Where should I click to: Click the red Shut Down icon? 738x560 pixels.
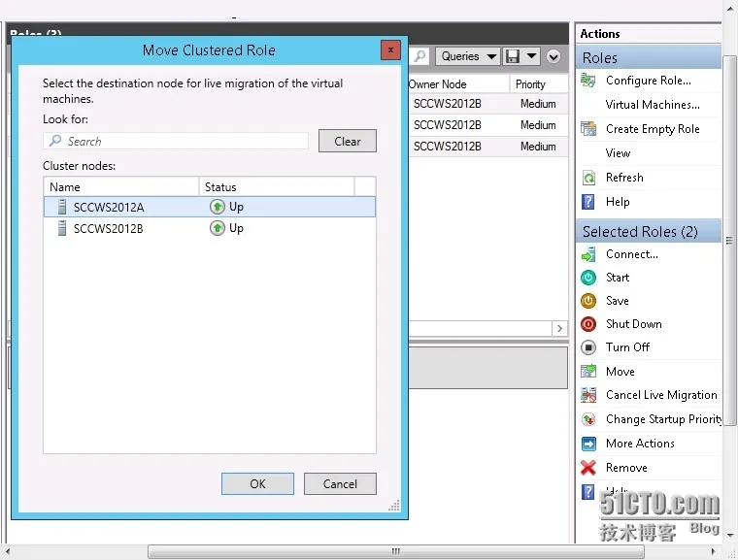click(587, 324)
